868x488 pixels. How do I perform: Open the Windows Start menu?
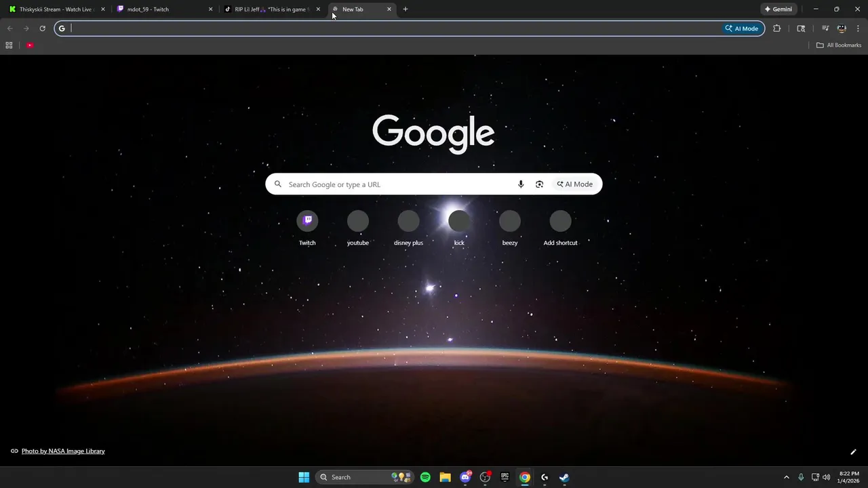(x=304, y=477)
